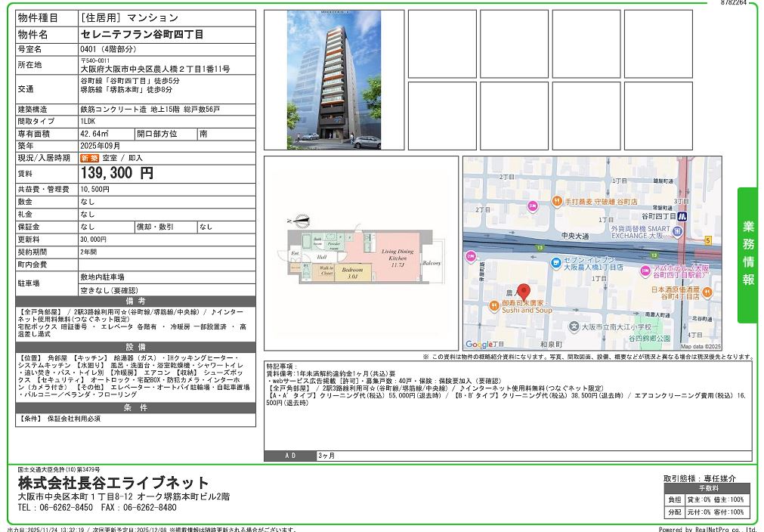Select the アパホテル hotel marker

tap(644, 271)
